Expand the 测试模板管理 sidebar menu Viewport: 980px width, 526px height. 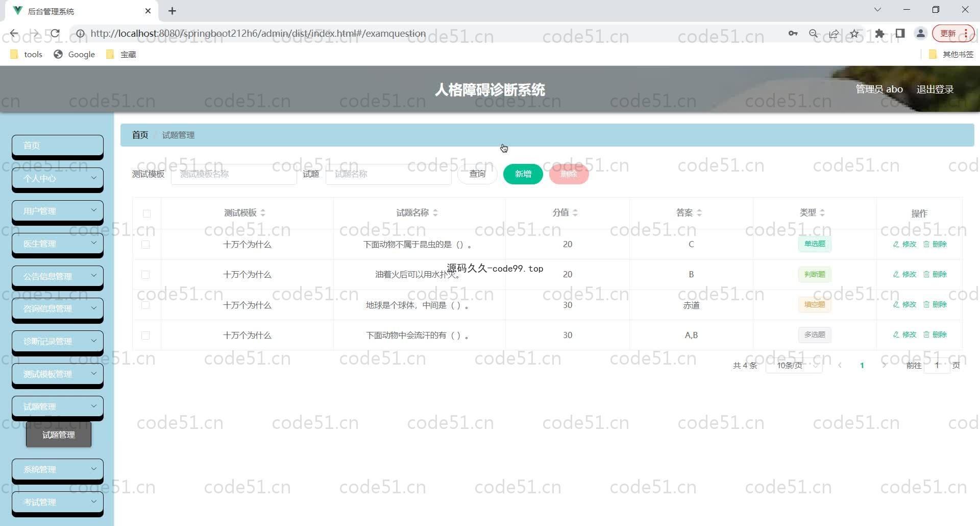(x=58, y=374)
